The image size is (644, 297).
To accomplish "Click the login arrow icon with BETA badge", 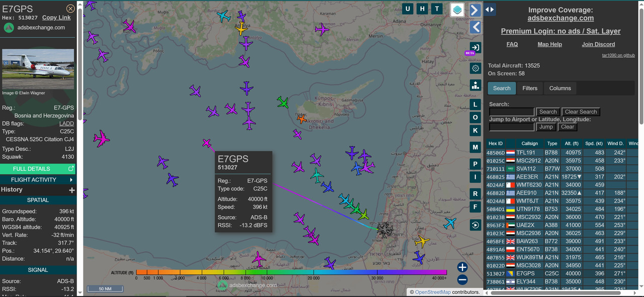I will point(475,48).
